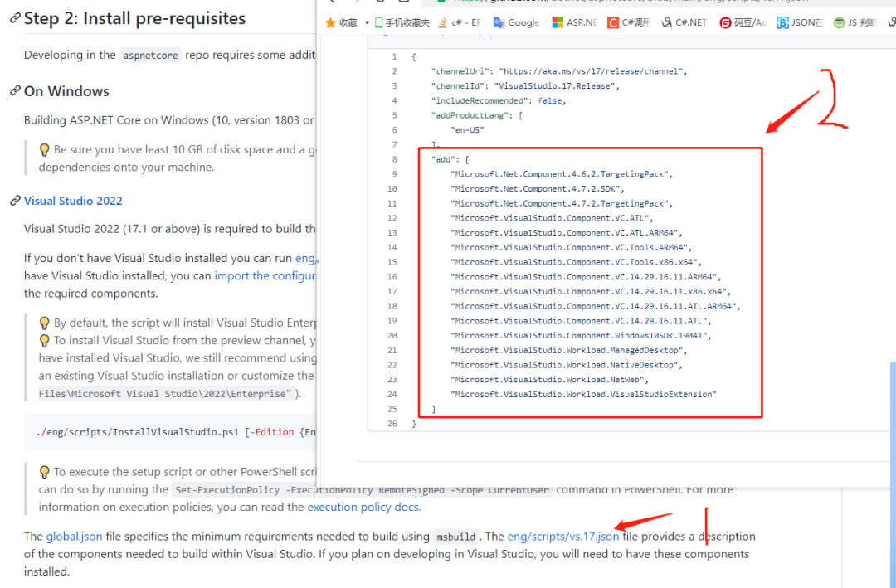Click the Microsoft.Net.Component.4.7.2.TargetingPack line
Image resolution: width=896 pixels, height=588 pixels.
562,203
